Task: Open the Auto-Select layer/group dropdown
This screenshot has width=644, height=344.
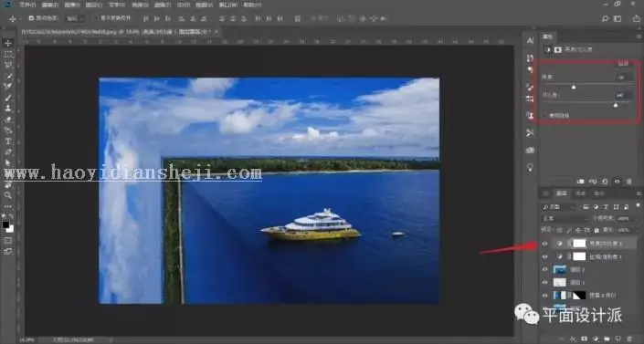Action: [x=75, y=18]
